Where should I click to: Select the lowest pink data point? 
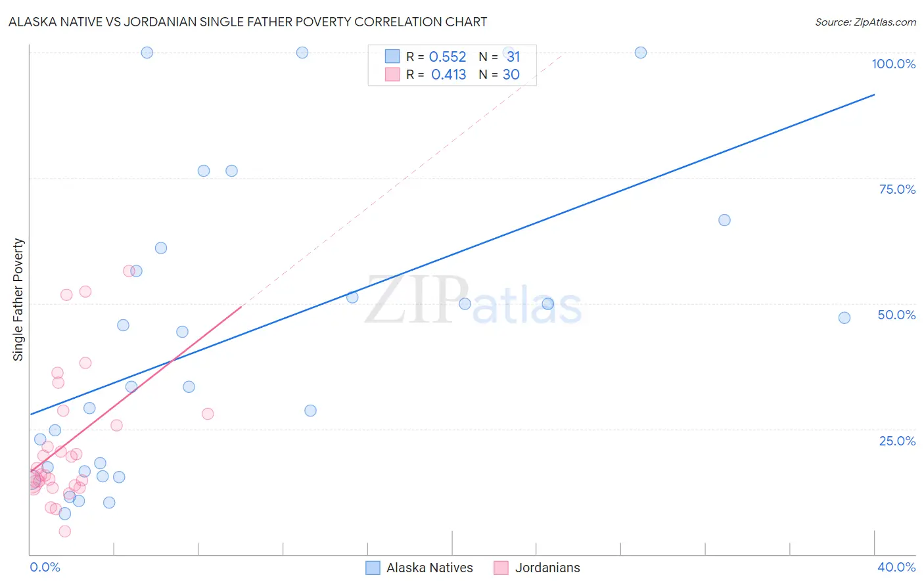coord(64,531)
